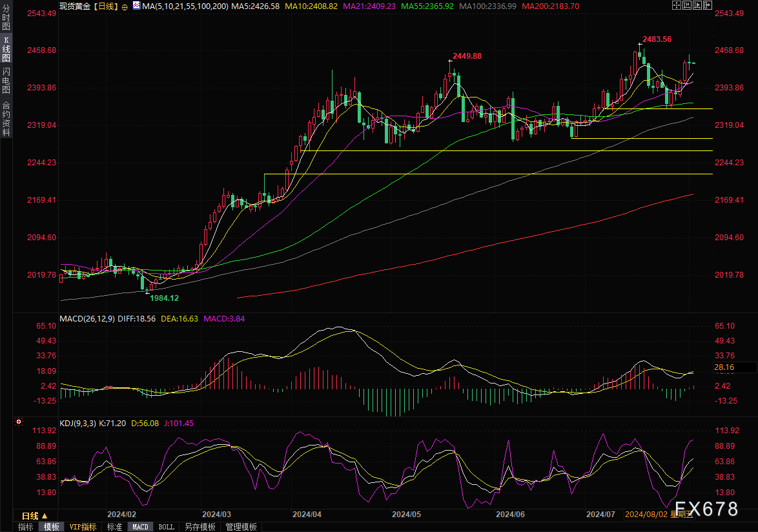The height and width of the screenshot is (532, 758).
Task: Click the 管理模板 button
Action: [x=241, y=527]
